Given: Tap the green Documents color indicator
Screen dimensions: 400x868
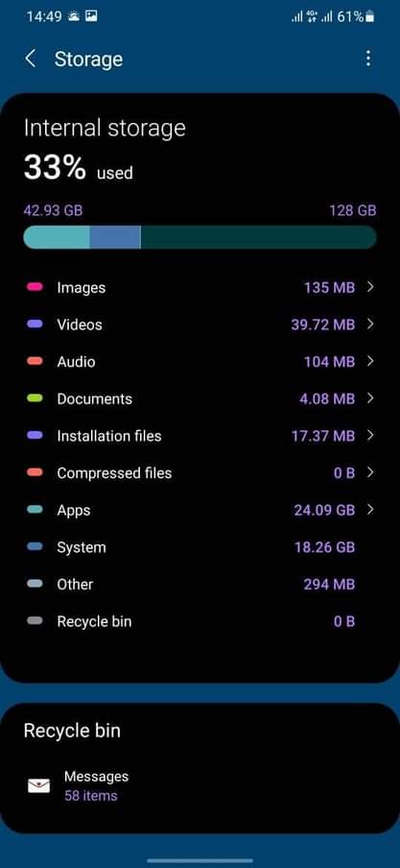Looking at the screenshot, I should pos(35,398).
